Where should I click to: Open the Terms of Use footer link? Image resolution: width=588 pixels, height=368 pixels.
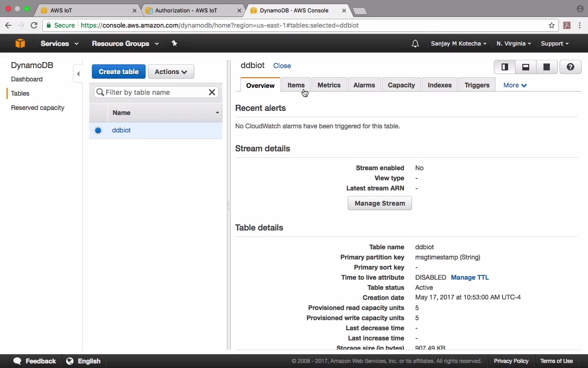556,361
